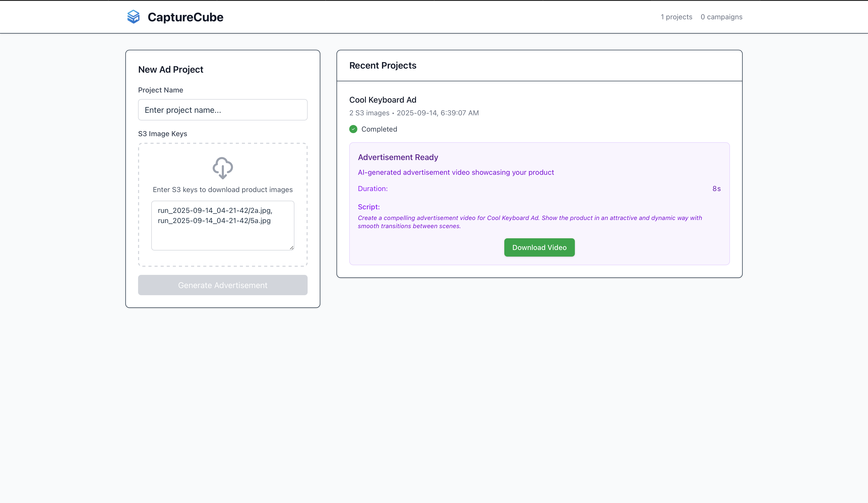Click the green Completed checkmark icon
868x503 pixels.
(353, 129)
